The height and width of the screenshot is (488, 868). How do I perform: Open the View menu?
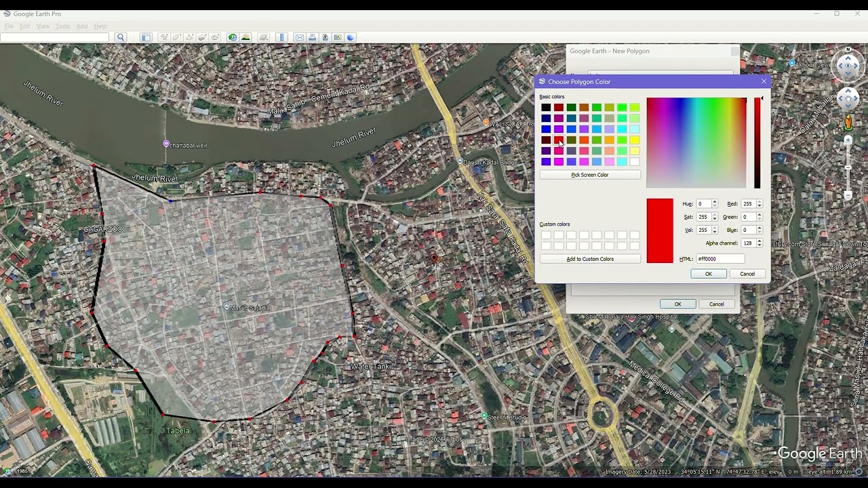point(43,26)
